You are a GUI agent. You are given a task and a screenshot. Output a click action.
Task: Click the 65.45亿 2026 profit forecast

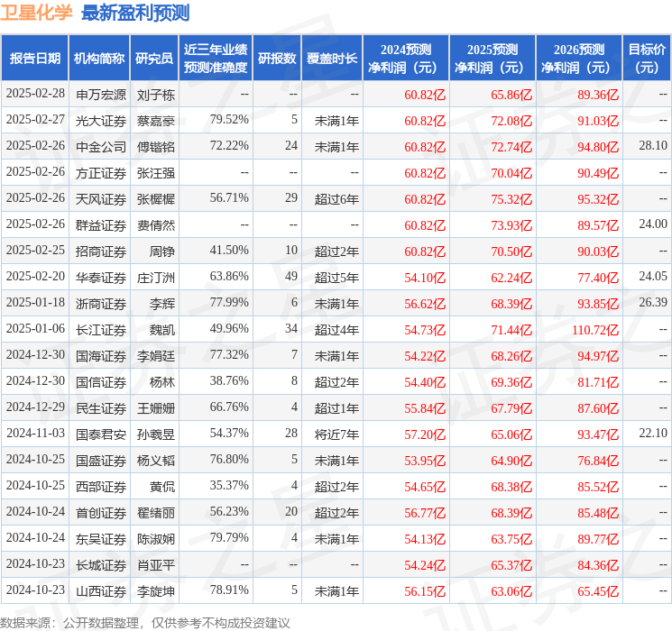tap(598, 591)
